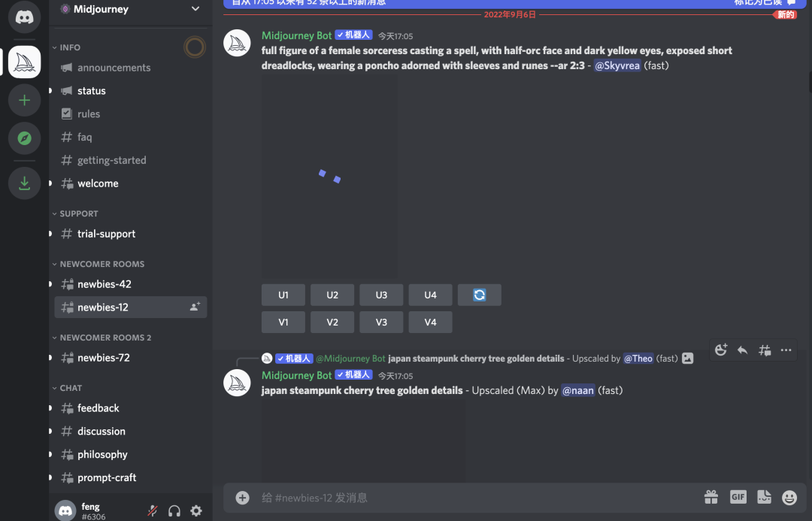Open Midjourney server dropdown menu
This screenshot has height=521, width=812.
coord(195,9)
